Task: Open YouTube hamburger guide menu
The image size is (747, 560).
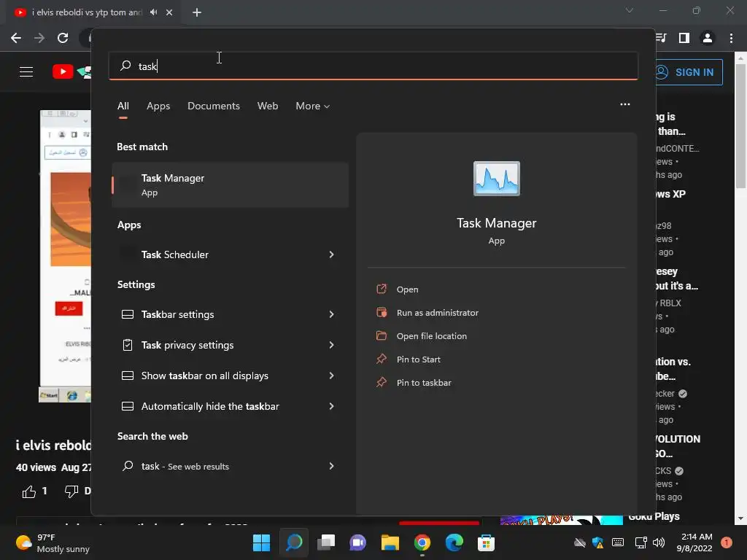Action: (x=26, y=72)
